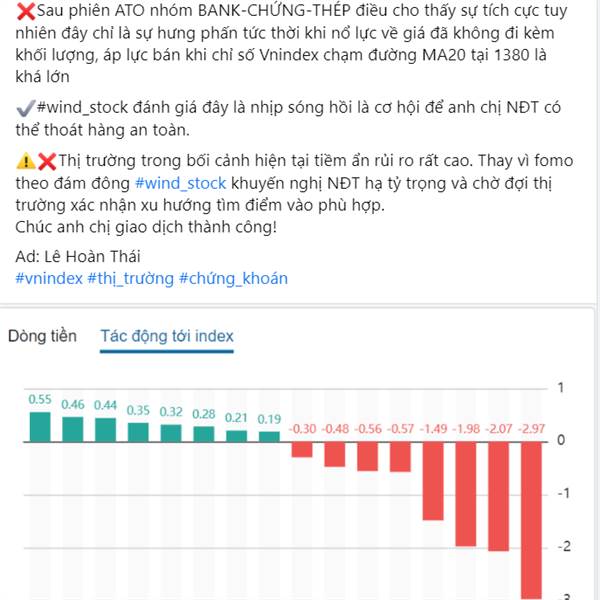This screenshot has height=600, width=600.
Task: Click the red X next to warning sign
Action: (x=47, y=161)
